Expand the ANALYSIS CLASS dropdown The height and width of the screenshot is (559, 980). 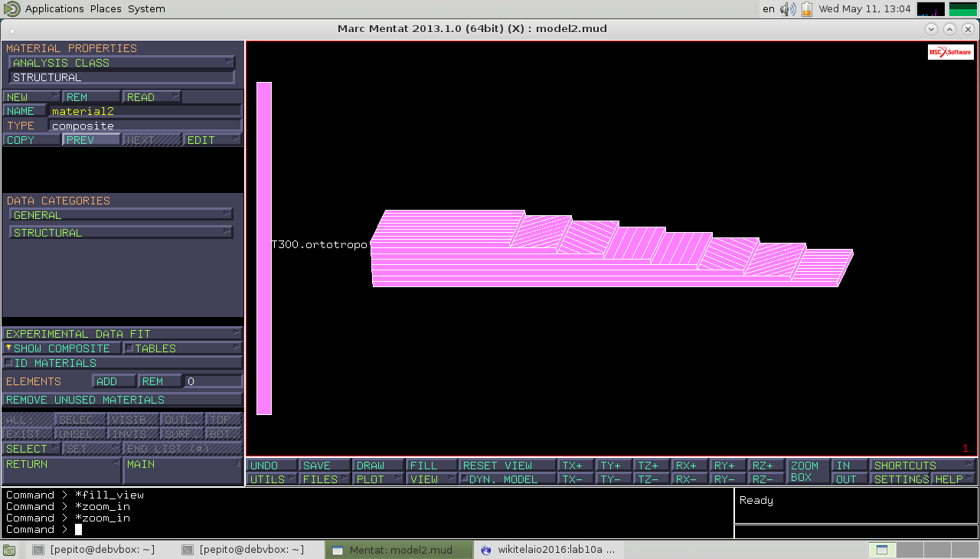click(122, 63)
